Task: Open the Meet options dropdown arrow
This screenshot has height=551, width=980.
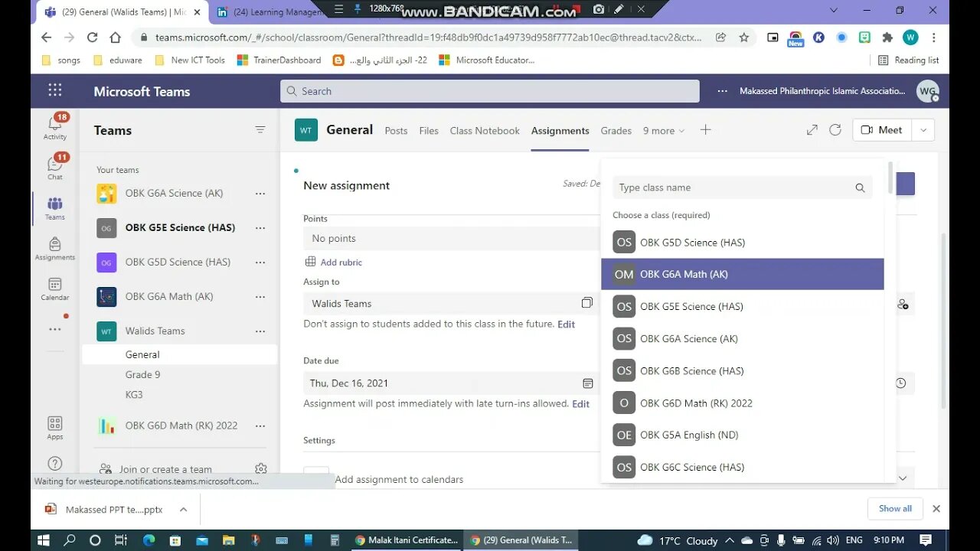Action: pos(923,130)
